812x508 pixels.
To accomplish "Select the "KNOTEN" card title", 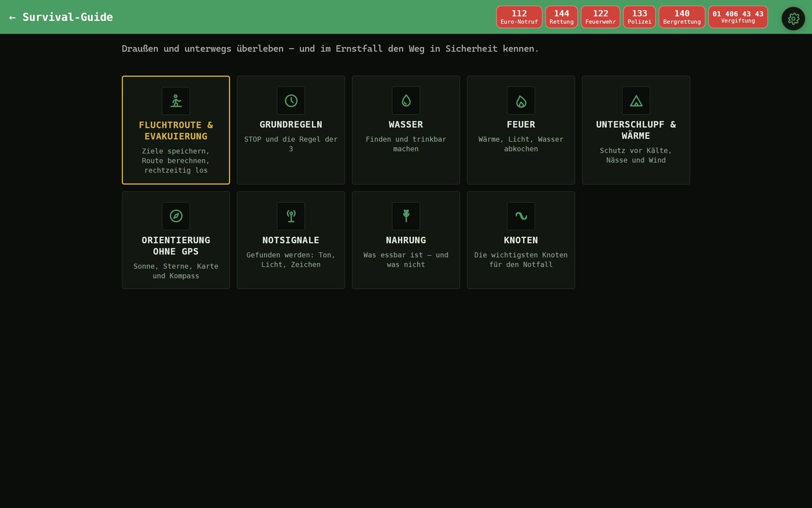I will click(521, 240).
